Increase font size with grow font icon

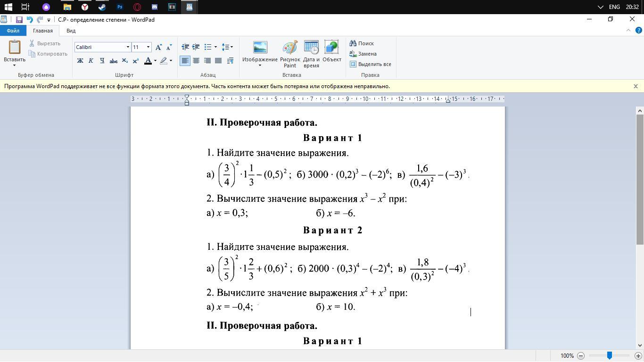pyautogui.click(x=159, y=47)
